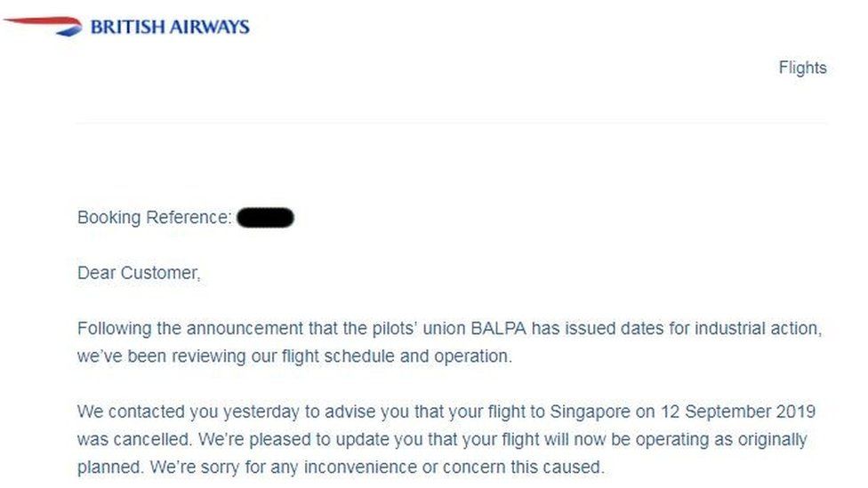Viewport: 868px width, 488px height.
Task: Click the Booking Reference label
Action: tap(155, 217)
